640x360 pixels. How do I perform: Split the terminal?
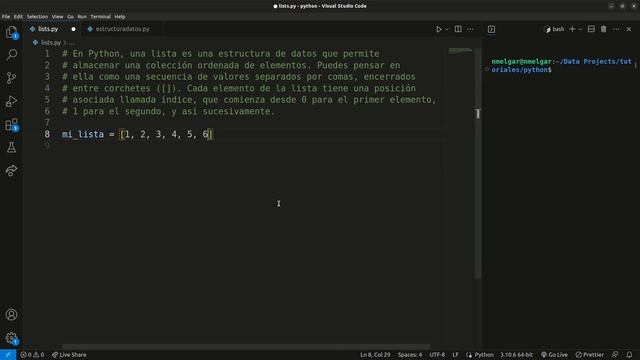(x=591, y=29)
